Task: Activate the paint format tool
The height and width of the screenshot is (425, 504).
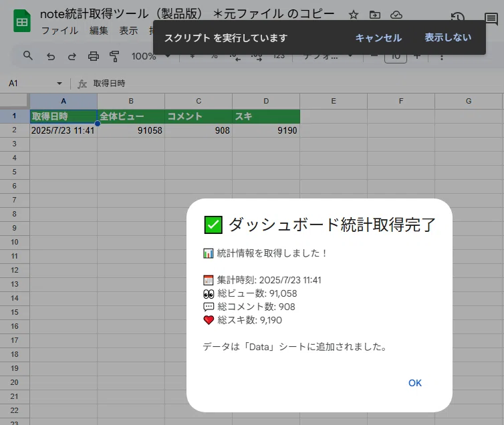Action: click(114, 57)
